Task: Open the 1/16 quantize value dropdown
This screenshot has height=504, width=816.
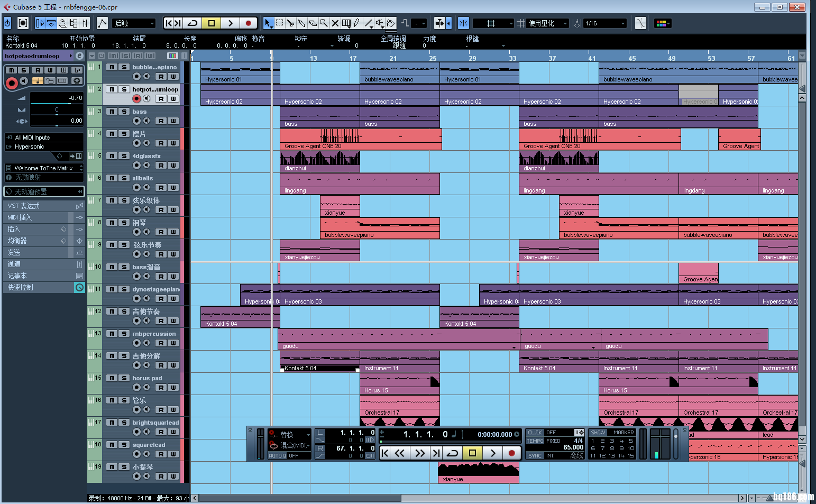Action: [x=605, y=23]
